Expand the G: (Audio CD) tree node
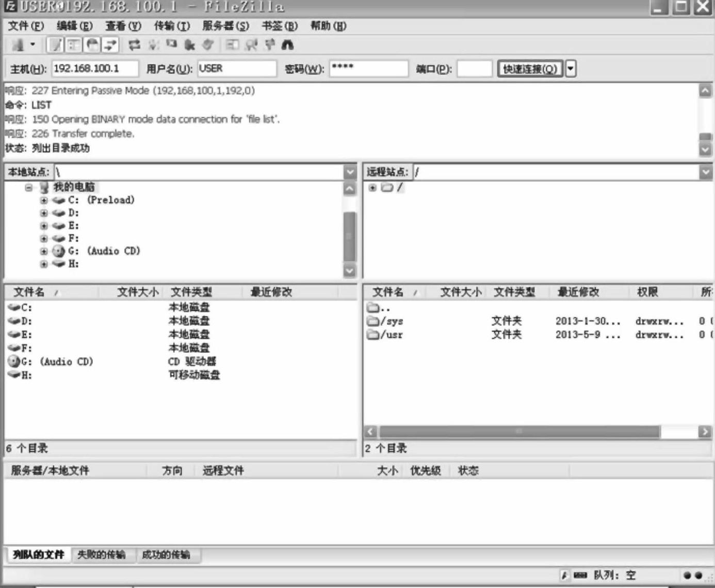 44,251
